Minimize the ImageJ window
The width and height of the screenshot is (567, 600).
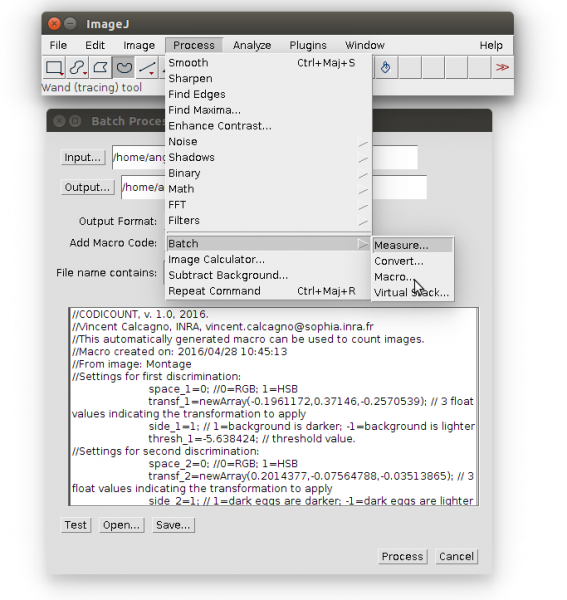pos(70,24)
